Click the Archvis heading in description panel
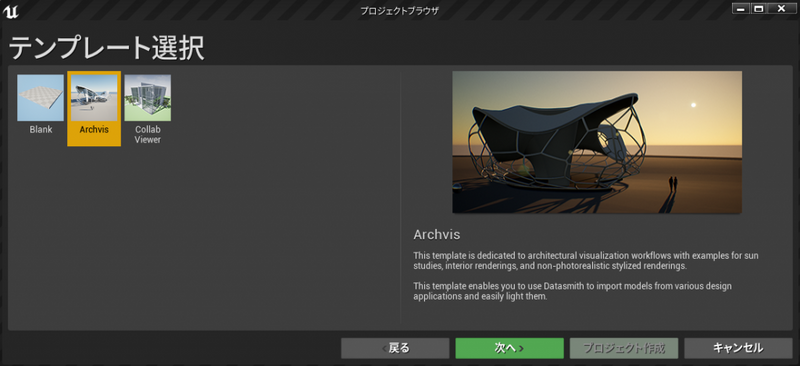 437,235
